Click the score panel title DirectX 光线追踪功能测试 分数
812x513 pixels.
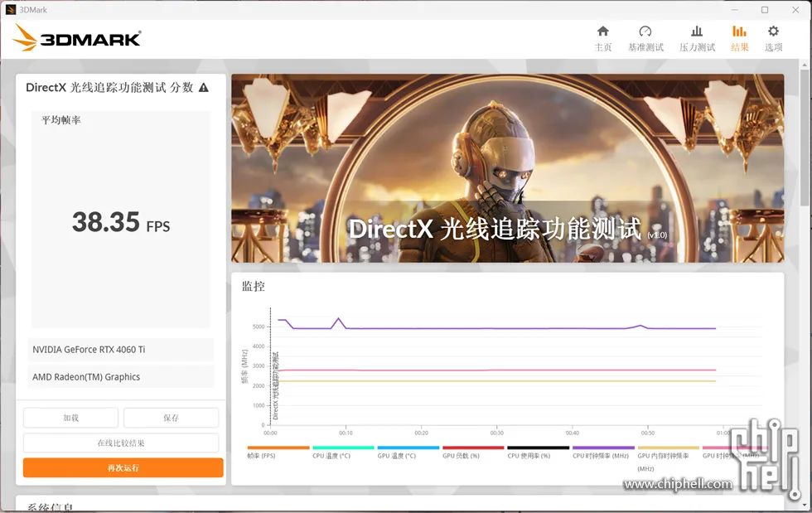pyautogui.click(x=109, y=88)
